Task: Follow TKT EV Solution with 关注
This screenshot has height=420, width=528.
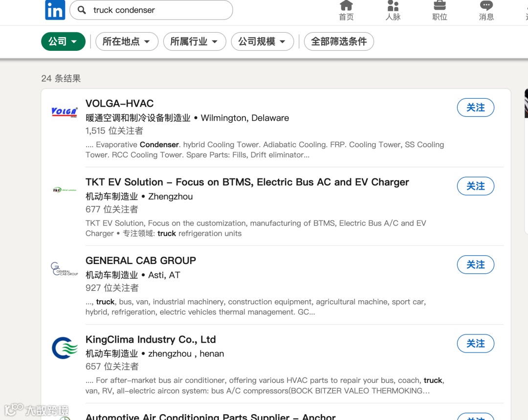Action: [x=476, y=186]
